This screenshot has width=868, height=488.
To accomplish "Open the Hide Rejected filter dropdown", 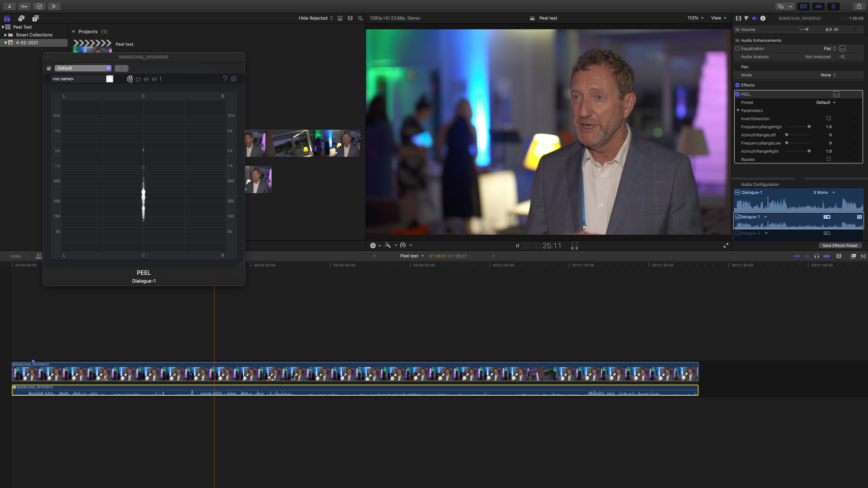I will tap(316, 18).
